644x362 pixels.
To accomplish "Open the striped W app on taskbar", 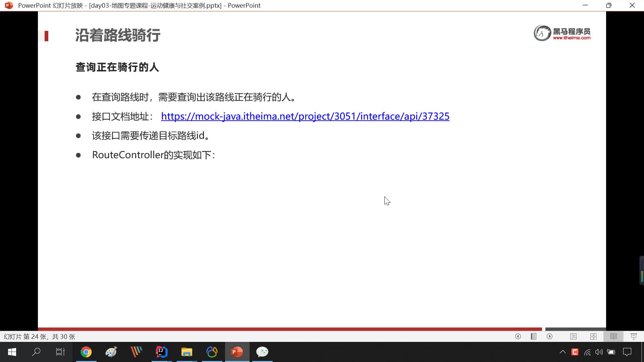I will pos(137,352).
